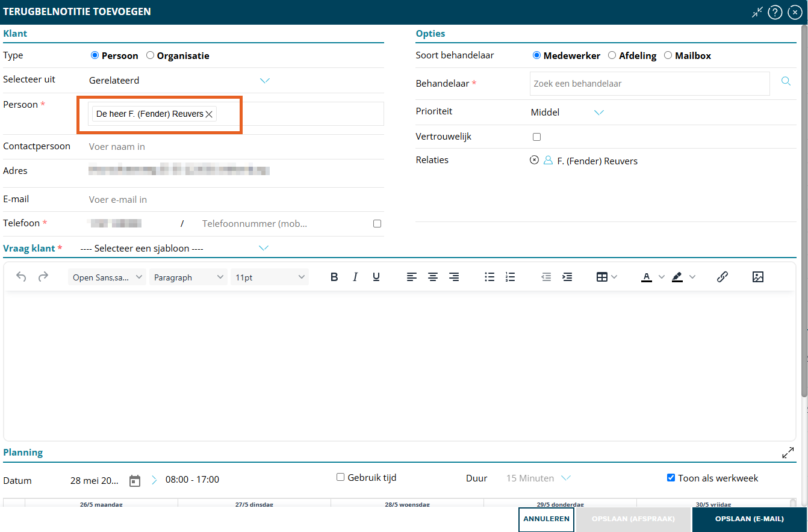This screenshot has height=532, width=808.
Task: Remove De heer F. (Fender) Reuvers tag
Action: [x=209, y=114]
